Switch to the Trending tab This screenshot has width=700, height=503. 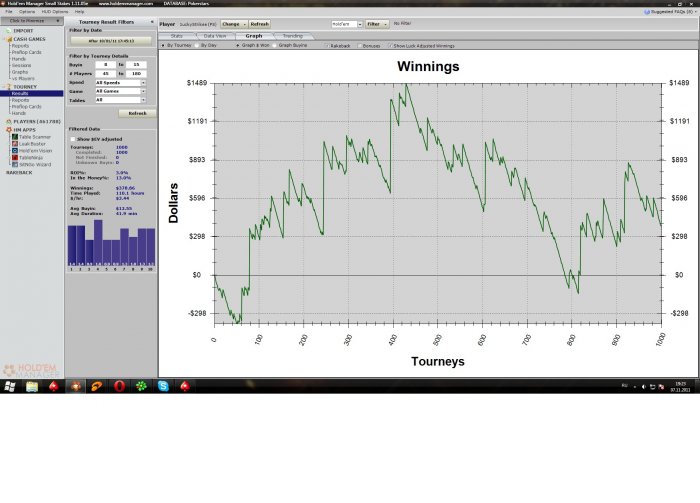coord(293,36)
